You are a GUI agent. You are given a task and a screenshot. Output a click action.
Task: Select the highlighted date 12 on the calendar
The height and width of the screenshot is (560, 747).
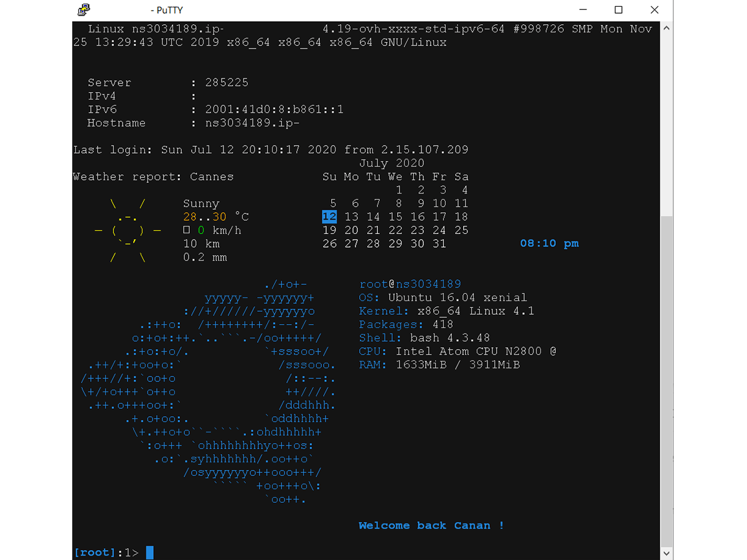pyautogui.click(x=329, y=217)
